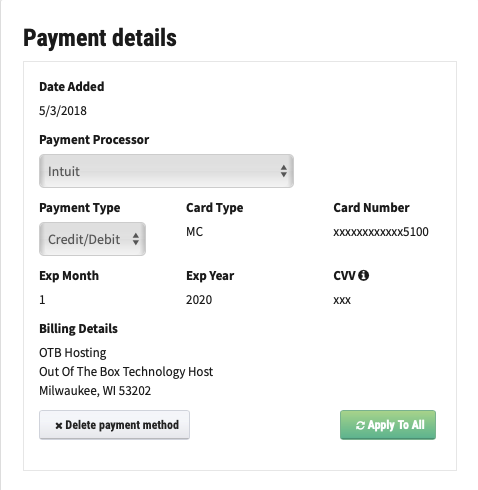
Task: Click the masked card number ending 5100
Action: coord(381,232)
